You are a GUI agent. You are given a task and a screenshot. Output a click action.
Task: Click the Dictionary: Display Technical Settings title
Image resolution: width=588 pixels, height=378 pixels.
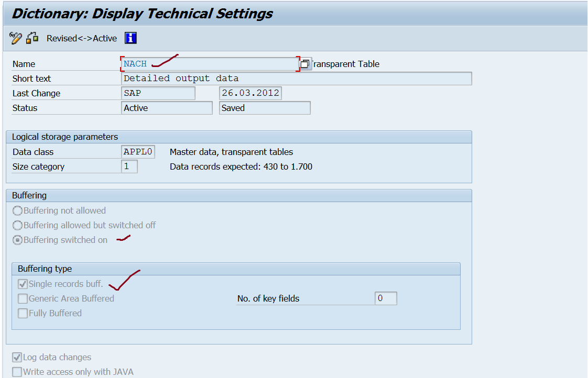[143, 14]
